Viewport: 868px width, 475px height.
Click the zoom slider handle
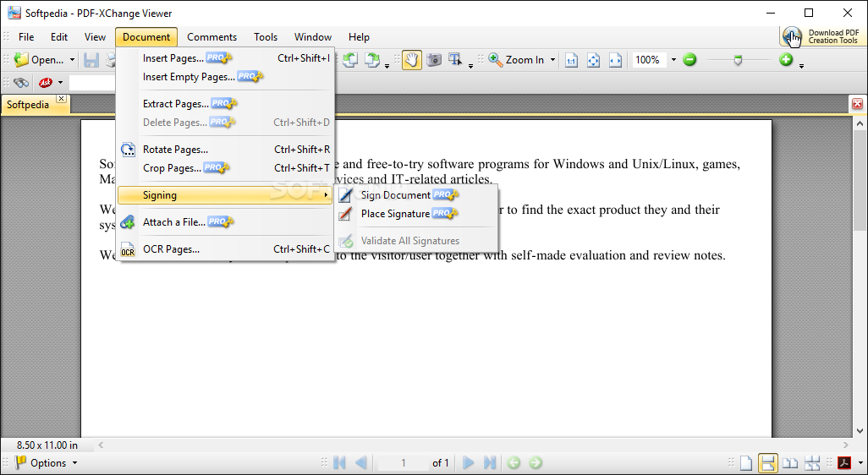(738, 60)
